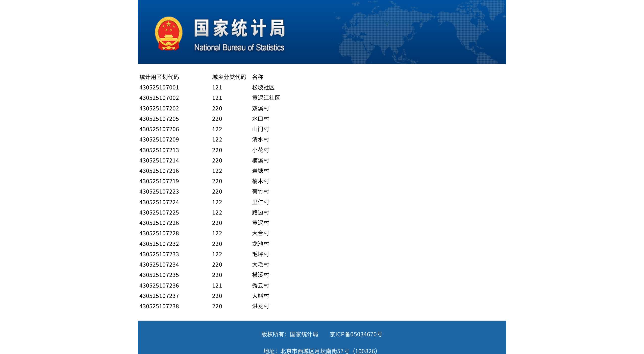
Task: Select the 松坡社区 entry
Action: point(263,87)
